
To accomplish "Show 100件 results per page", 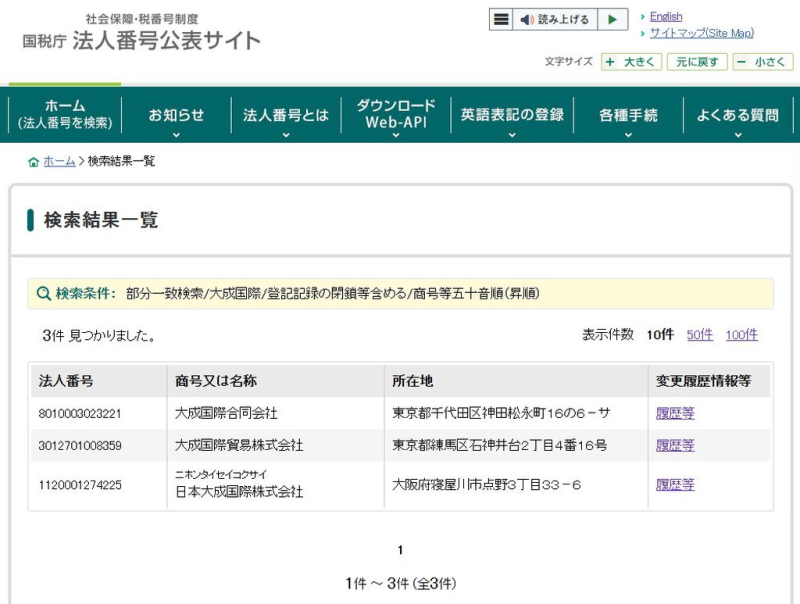I will [741, 335].
